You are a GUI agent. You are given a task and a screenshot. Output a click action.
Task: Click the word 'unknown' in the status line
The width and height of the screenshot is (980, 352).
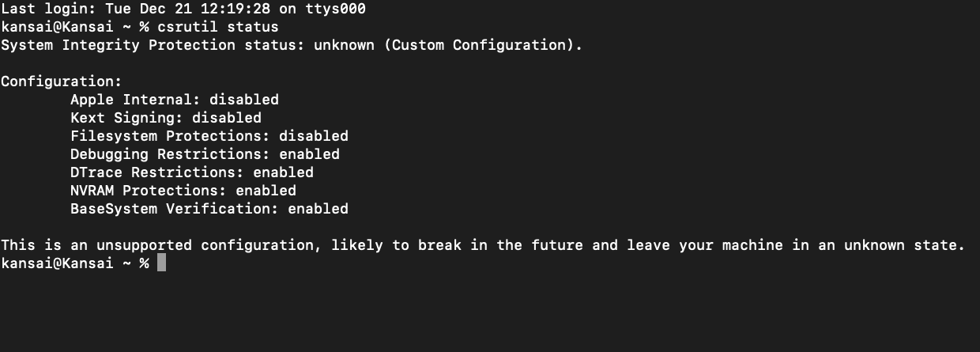344,45
